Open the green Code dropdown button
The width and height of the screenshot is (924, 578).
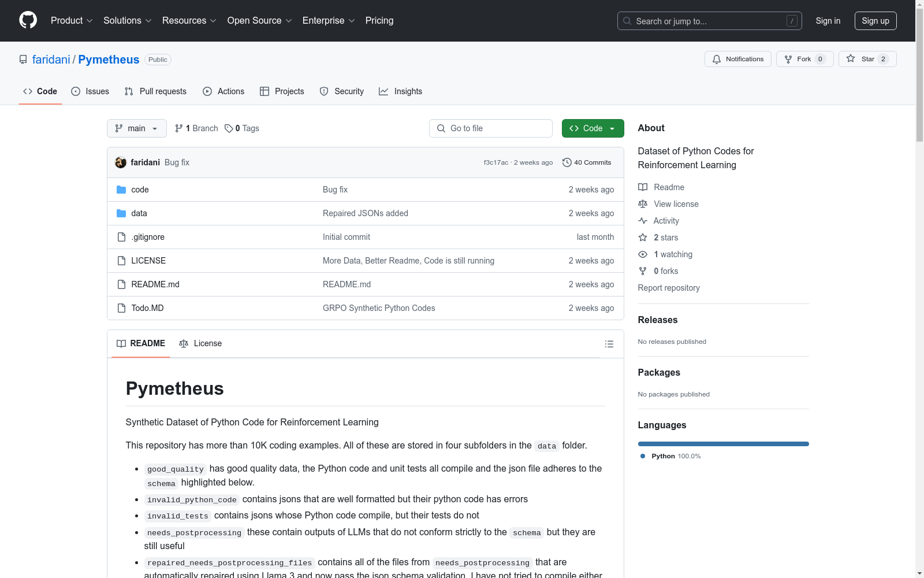pyautogui.click(x=593, y=128)
